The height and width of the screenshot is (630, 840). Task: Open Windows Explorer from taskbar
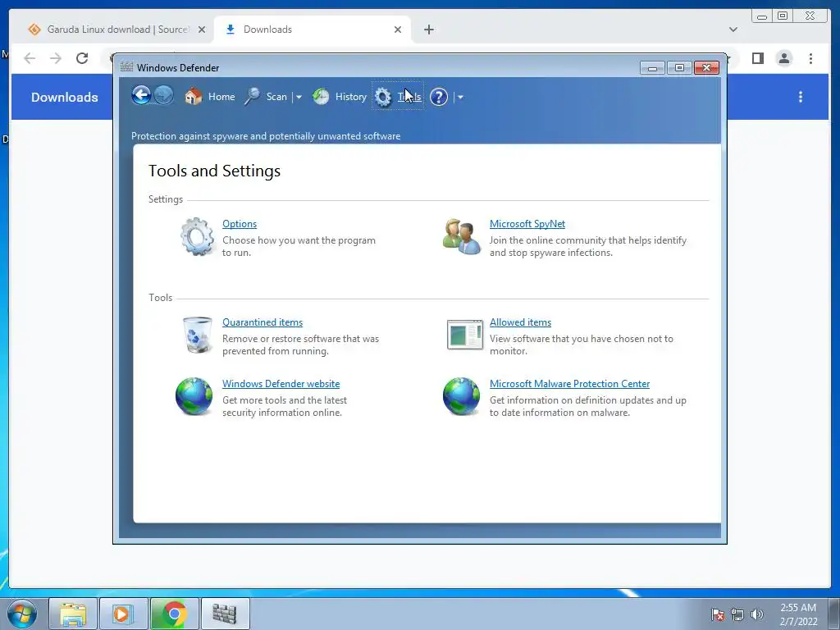73,614
